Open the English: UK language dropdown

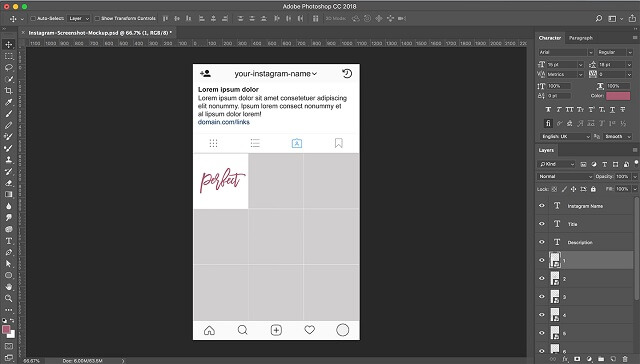[x=565, y=136]
